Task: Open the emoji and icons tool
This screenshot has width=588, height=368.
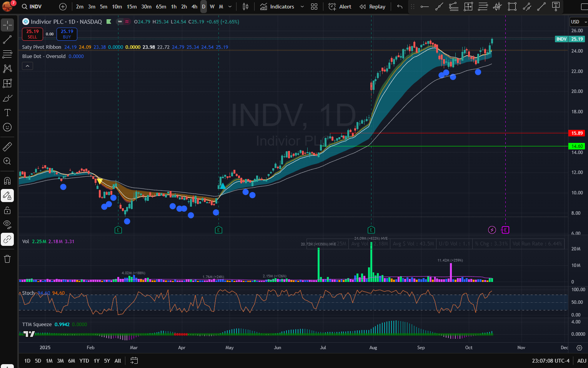Action: coord(7,127)
